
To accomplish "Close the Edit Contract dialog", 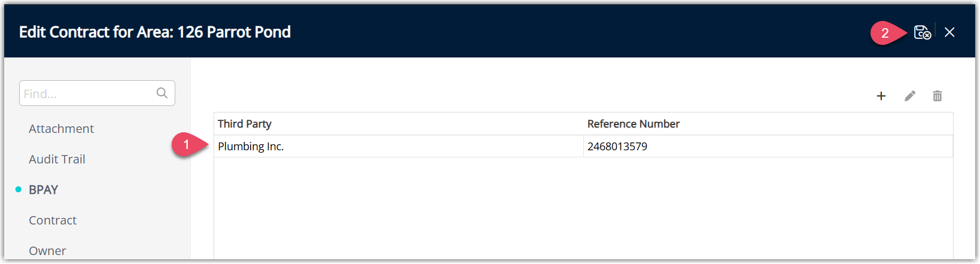I will (x=949, y=32).
